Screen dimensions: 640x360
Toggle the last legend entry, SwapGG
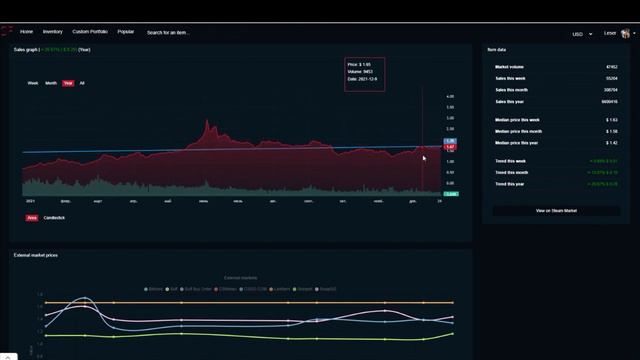coord(326,289)
